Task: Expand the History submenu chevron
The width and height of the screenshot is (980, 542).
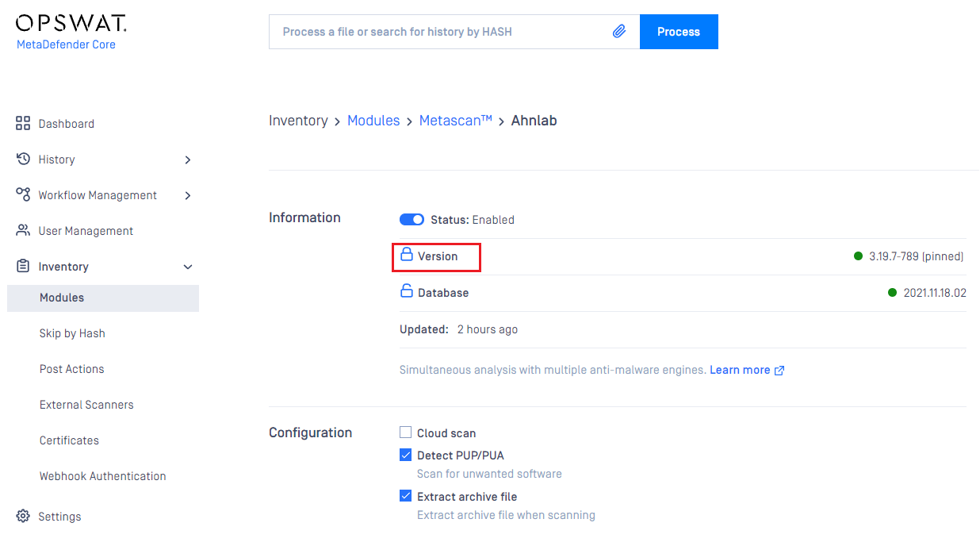Action: point(188,160)
